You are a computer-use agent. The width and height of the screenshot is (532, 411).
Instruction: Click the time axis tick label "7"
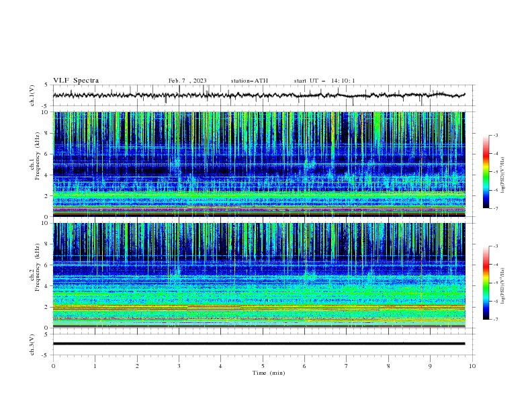tap(347, 366)
